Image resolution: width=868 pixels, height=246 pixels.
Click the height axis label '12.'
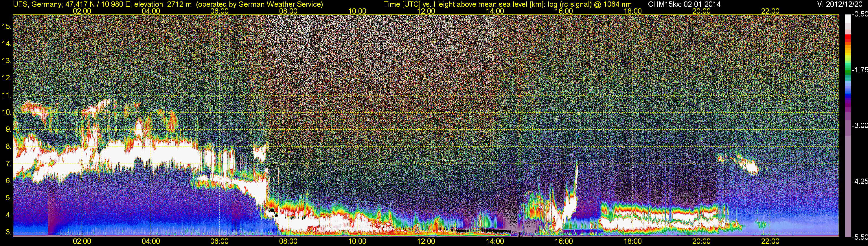(x=7, y=78)
